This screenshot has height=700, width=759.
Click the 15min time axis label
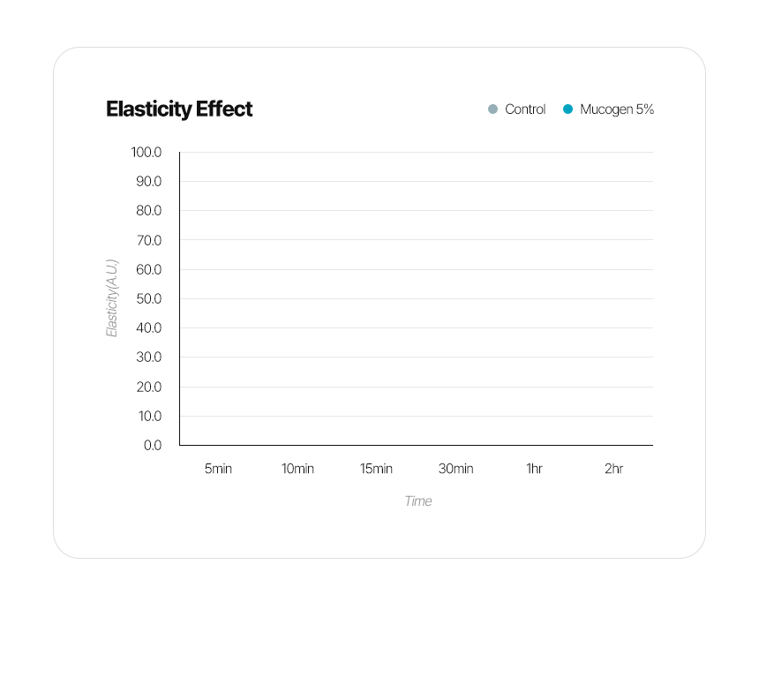tap(376, 469)
